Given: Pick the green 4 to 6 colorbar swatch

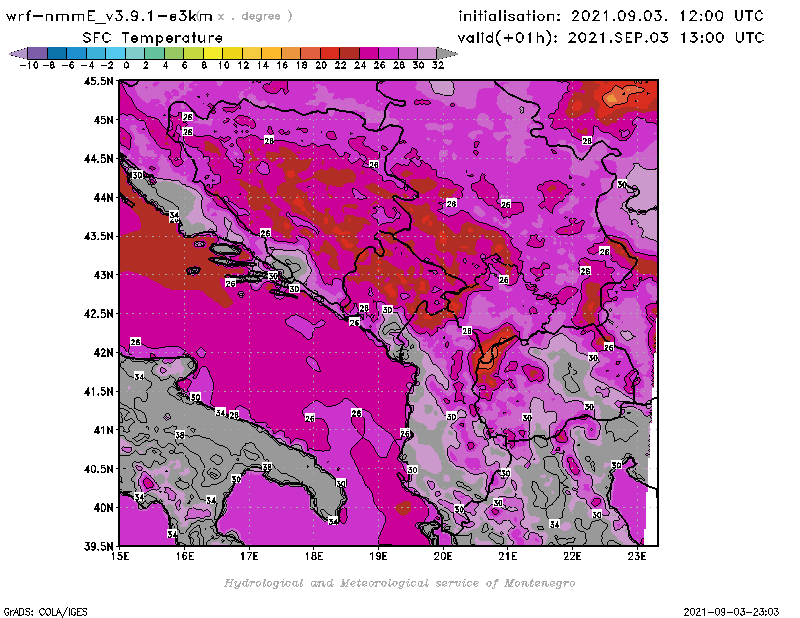Looking at the screenshot, I should point(174,53).
